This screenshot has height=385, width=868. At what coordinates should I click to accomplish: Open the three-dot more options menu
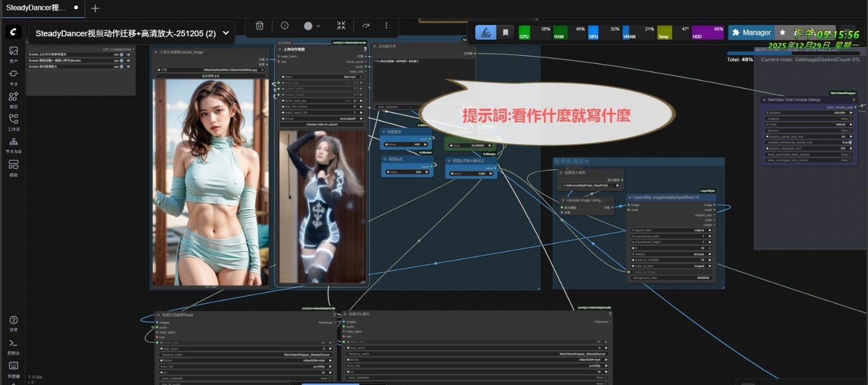(x=386, y=25)
